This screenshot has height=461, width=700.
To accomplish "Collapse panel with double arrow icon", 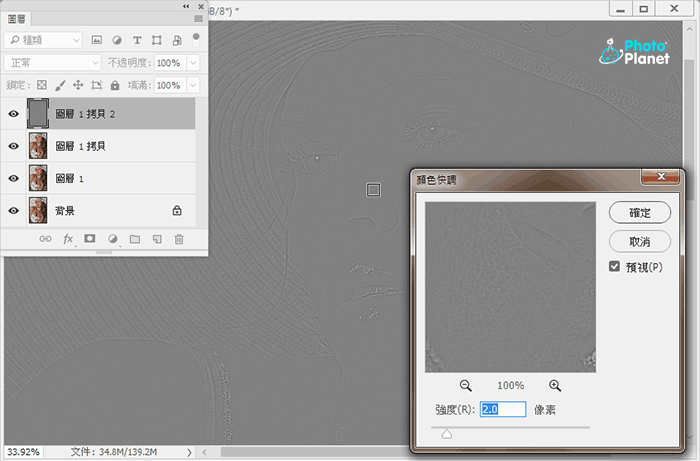I will click(186, 6).
